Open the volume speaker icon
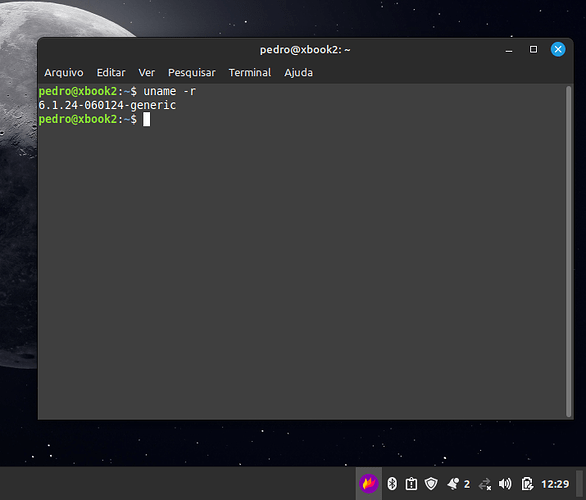The image size is (586, 500). (505, 484)
